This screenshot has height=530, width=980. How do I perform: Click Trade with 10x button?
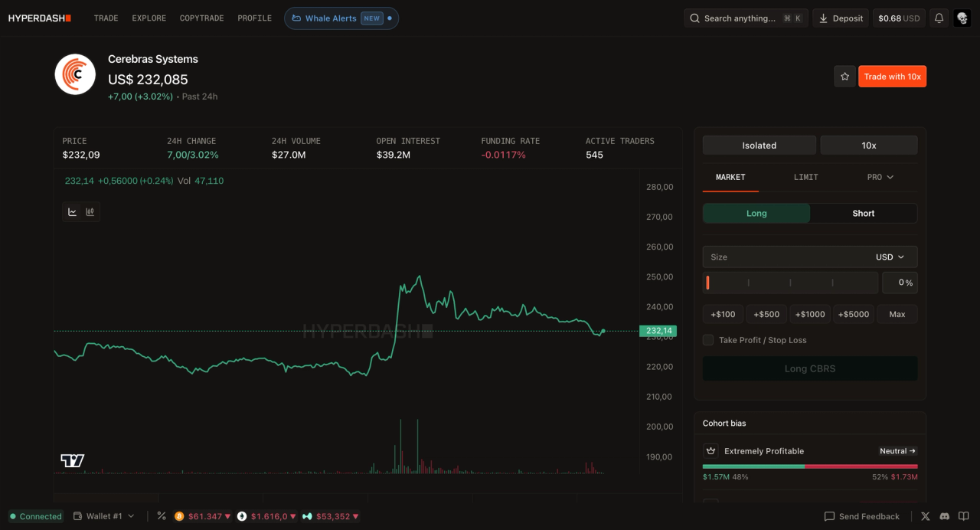[x=892, y=77]
